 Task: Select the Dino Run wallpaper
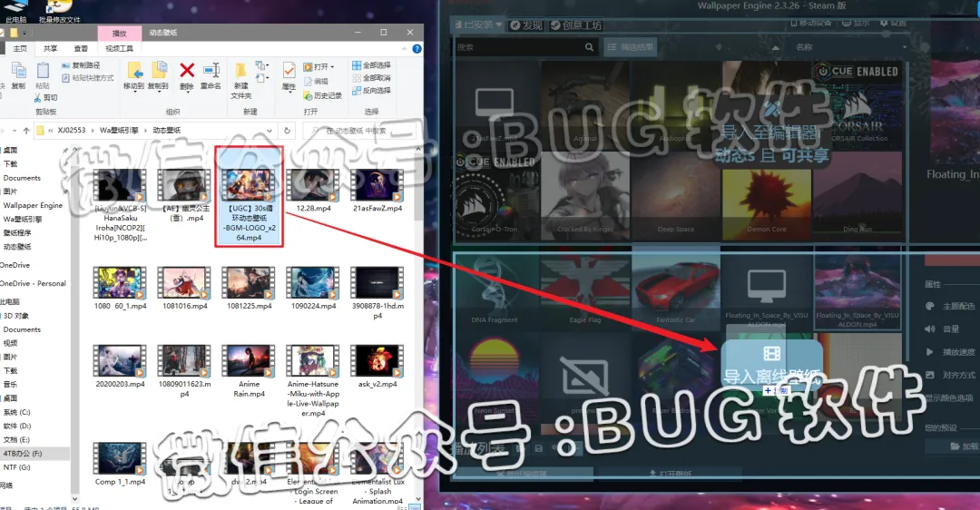click(x=857, y=196)
